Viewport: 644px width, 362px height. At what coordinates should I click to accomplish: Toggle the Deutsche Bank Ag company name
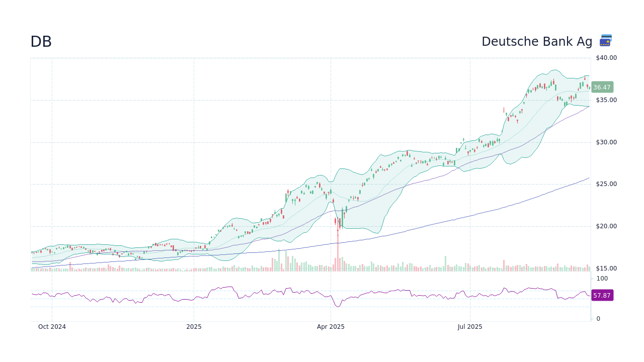click(x=537, y=42)
